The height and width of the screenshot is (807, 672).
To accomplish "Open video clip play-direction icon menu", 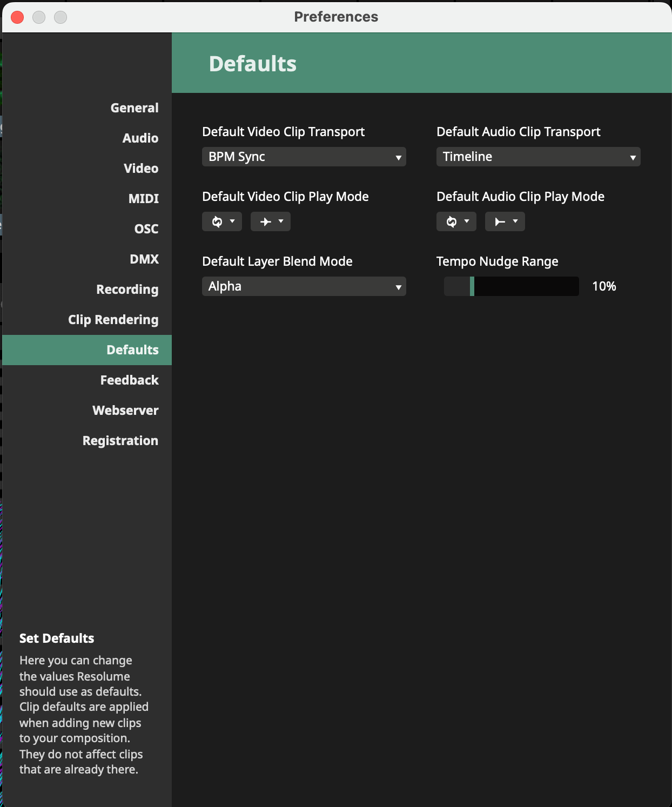I will coord(271,221).
